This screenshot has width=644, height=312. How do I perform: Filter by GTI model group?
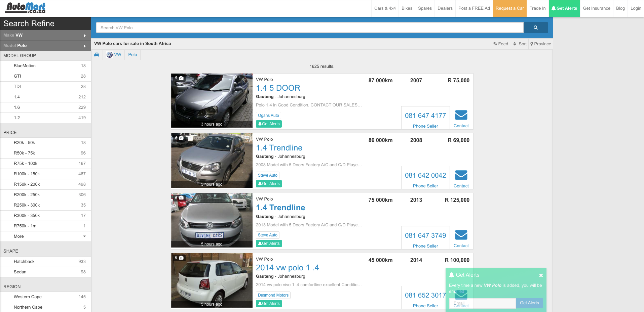(45, 76)
